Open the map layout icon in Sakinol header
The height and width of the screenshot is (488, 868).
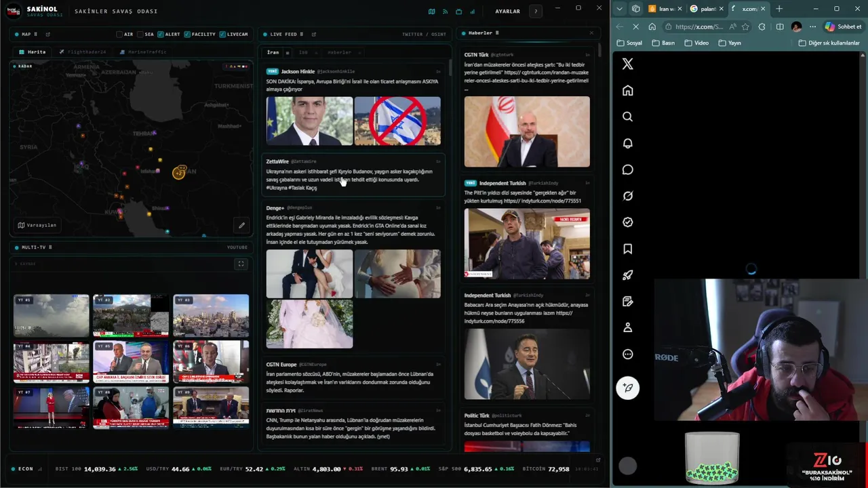431,12
